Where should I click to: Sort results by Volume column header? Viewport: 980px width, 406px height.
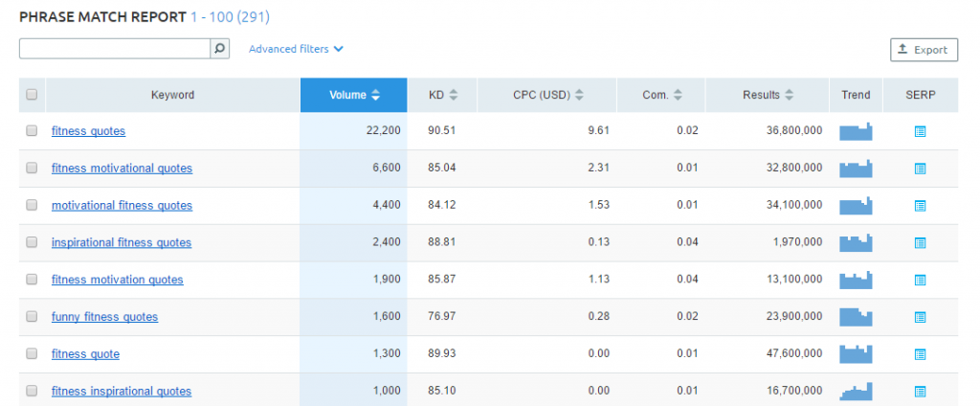[x=354, y=95]
